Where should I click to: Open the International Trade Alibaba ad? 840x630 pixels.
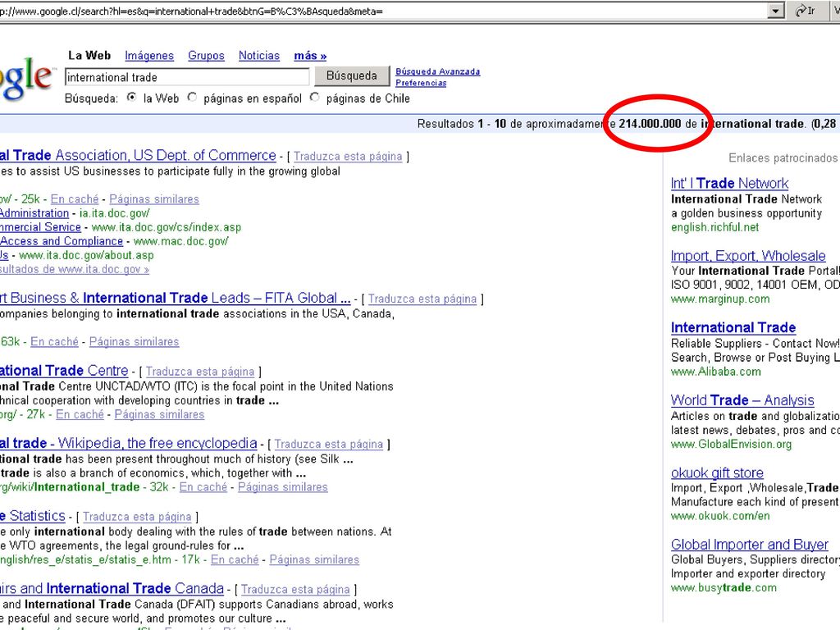(733, 327)
